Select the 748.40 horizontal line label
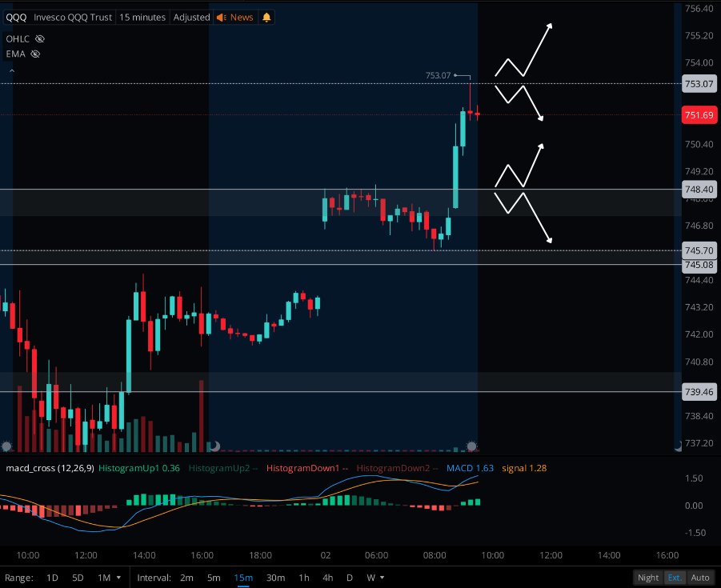 tap(699, 189)
